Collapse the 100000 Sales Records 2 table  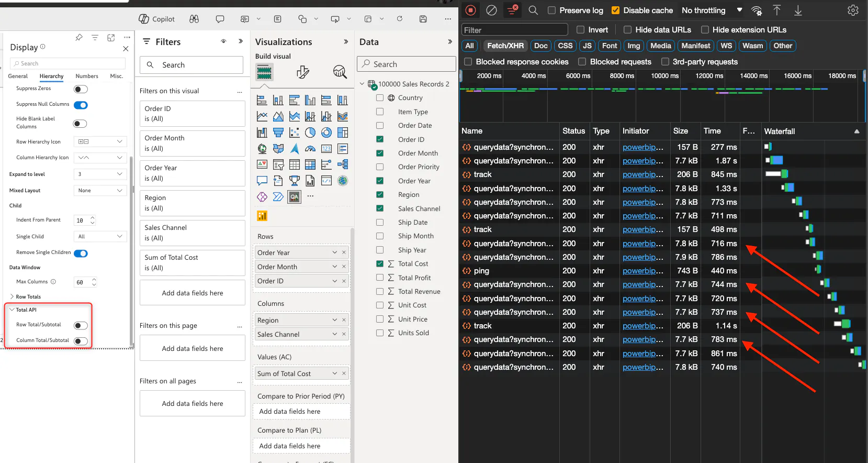click(x=362, y=84)
